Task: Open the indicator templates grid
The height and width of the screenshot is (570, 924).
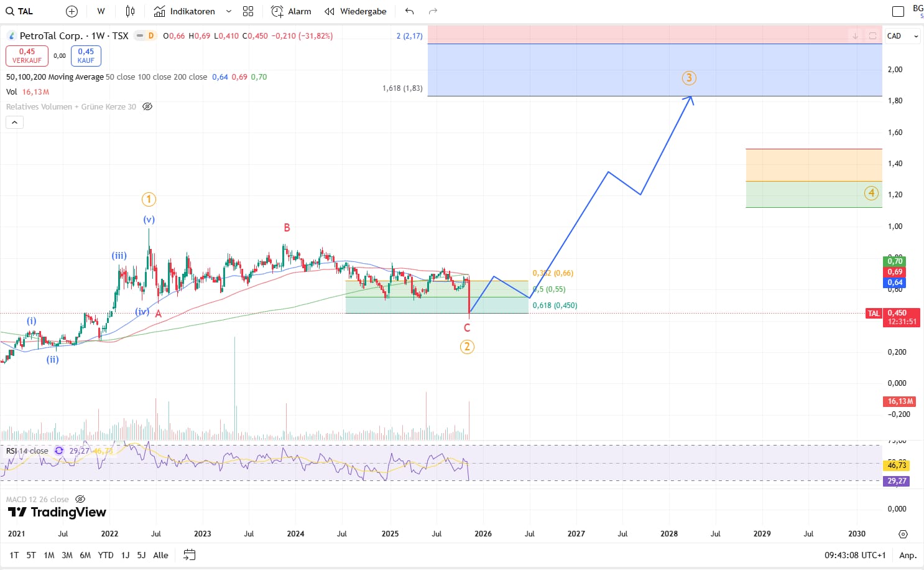Action: click(248, 11)
